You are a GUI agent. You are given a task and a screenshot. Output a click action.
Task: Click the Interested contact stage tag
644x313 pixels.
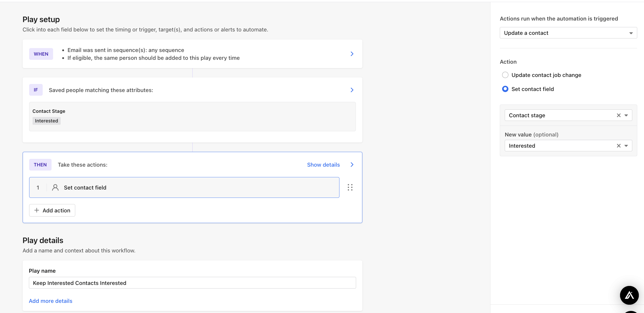(46, 121)
